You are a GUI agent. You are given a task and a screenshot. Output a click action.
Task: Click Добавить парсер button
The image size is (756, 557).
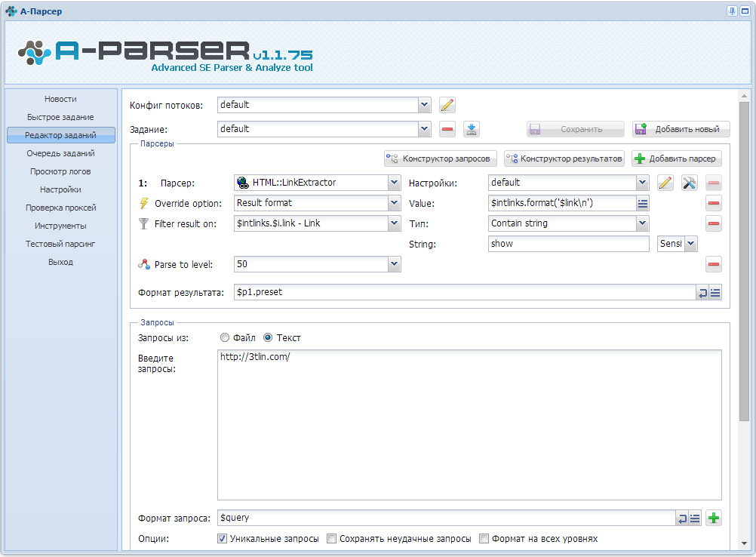click(677, 158)
